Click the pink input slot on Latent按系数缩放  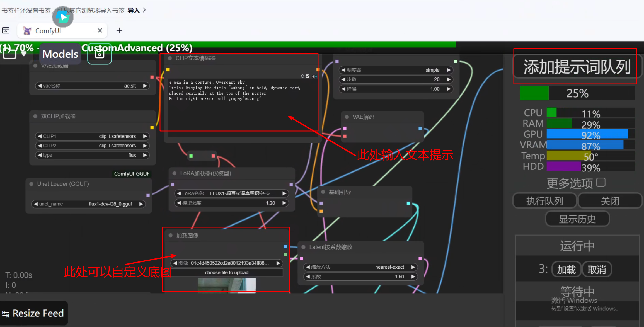pyautogui.click(x=301, y=258)
